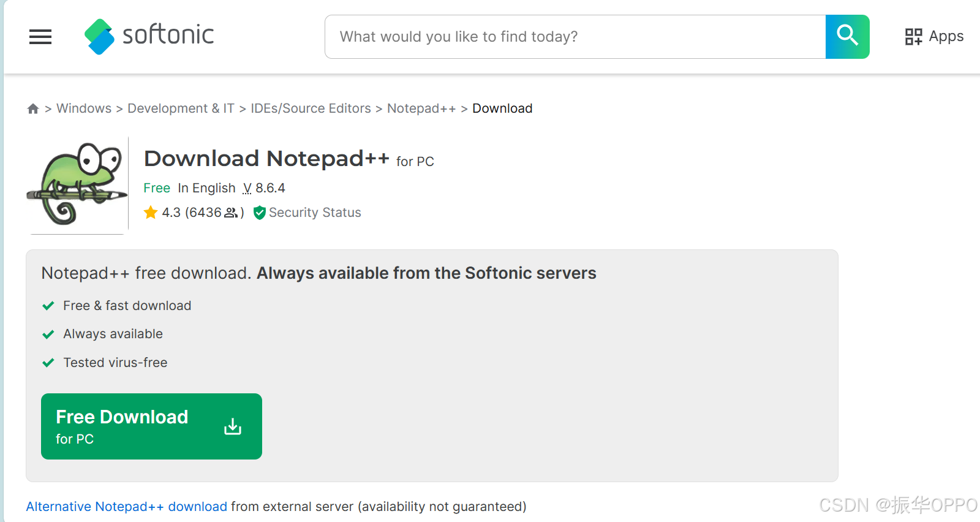Click the gold rating star
980x522 pixels.
click(x=151, y=213)
